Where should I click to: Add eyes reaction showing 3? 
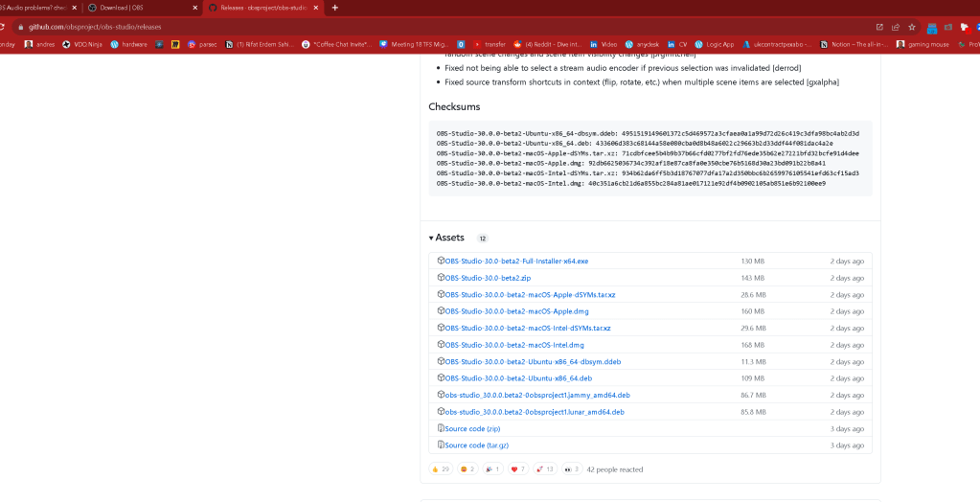click(572, 468)
